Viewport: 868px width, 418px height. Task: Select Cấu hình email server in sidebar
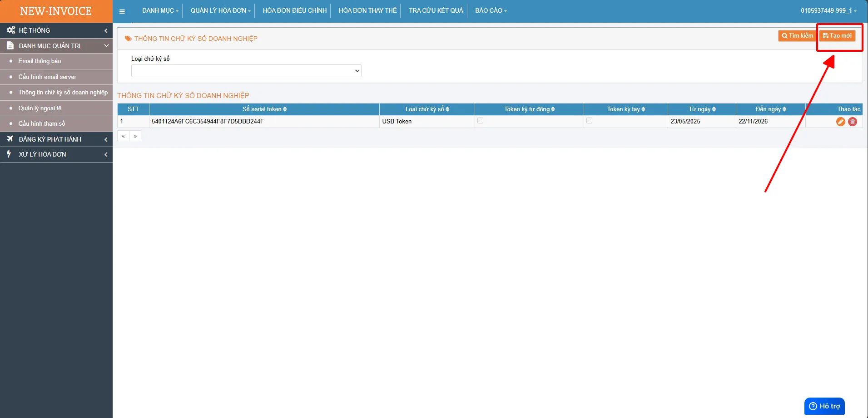(x=56, y=77)
